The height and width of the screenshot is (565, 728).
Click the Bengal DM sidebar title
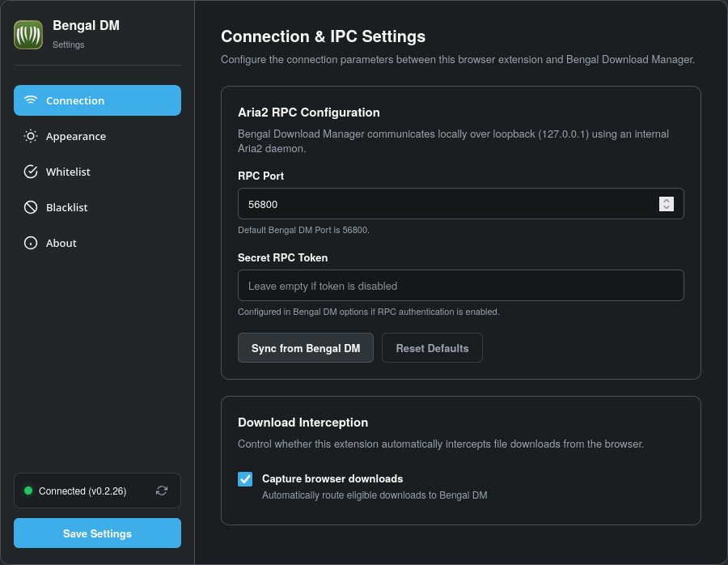[86, 26]
